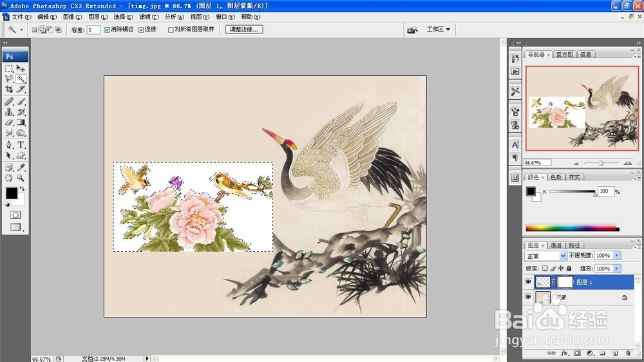Select the Path Selection tool

(9, 155)
